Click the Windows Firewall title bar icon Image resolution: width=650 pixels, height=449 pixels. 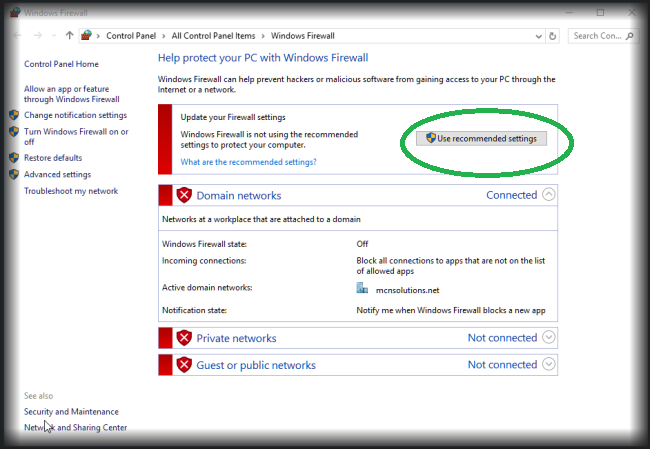tap(15, 12)
